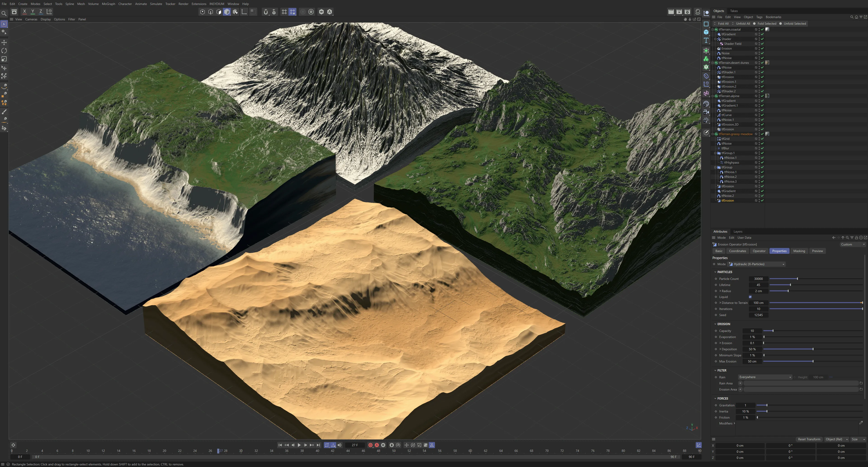
Task: Click the Reset Transform button
Action: pyautogui.click(x=809, y=439)
